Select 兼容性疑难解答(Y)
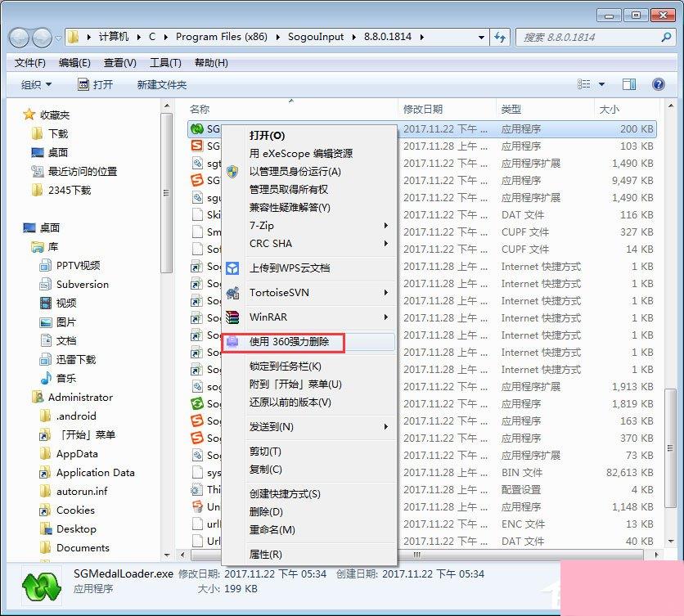The image size is (684, 616). [290, 207]
